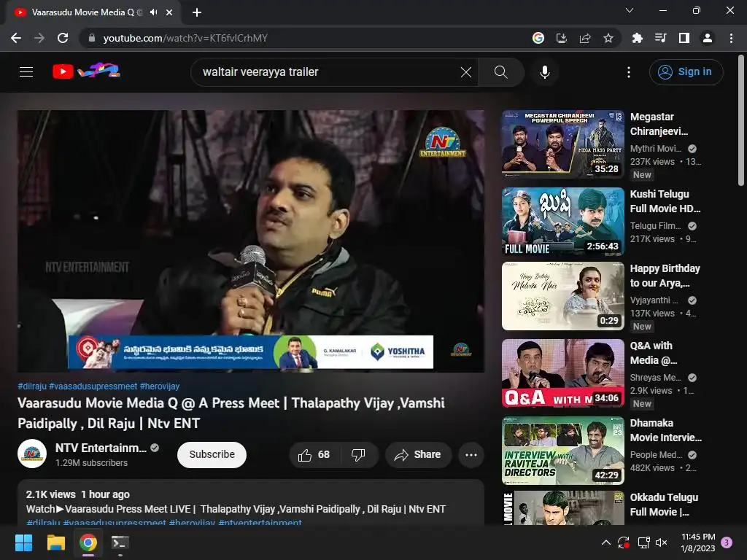The height and width of the screenshot is (560, 747).
Task: Start voice search with the microphone
Action: (x=544, y=72)
